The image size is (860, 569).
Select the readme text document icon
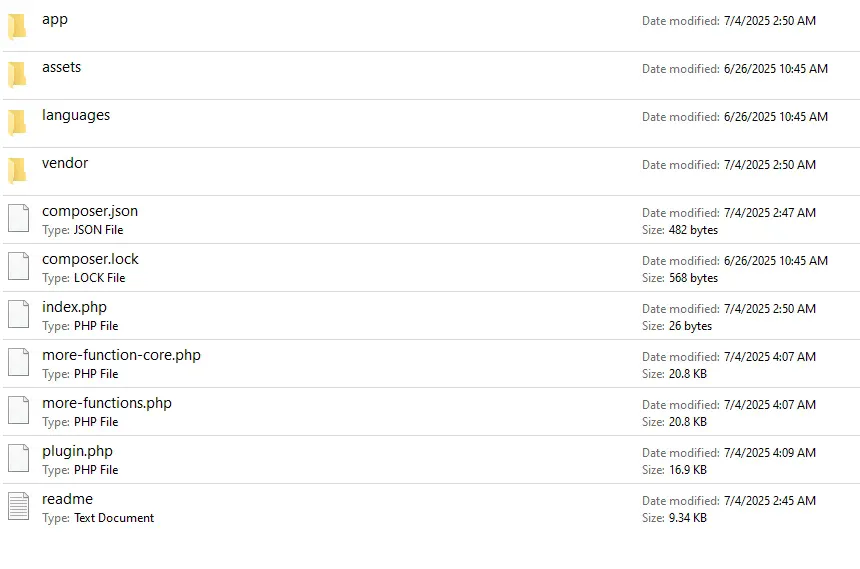tap(18, 507)
